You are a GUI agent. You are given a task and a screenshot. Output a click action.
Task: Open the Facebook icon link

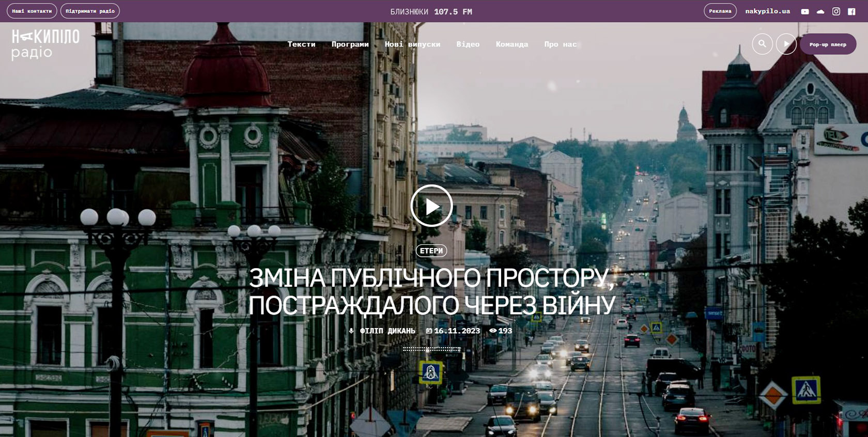(x=851, y=11)
